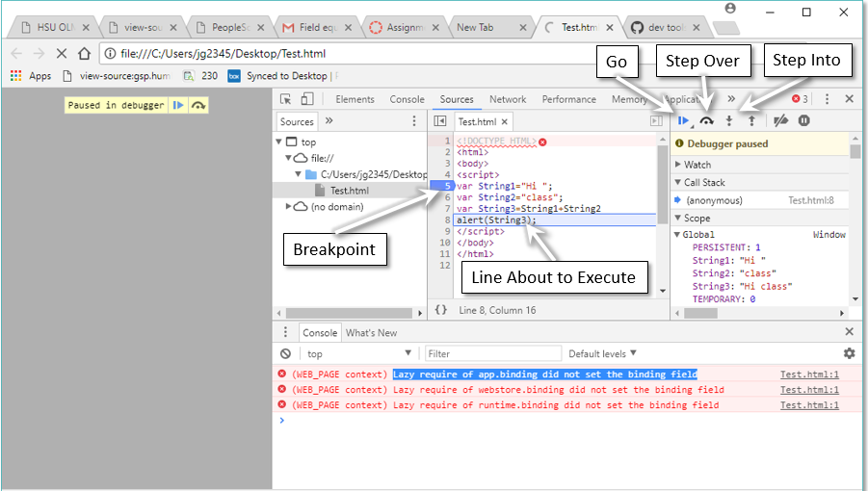Toggle pause on exceptions button
The width and height of the screenshot is (868, 491).
(803, 121)
